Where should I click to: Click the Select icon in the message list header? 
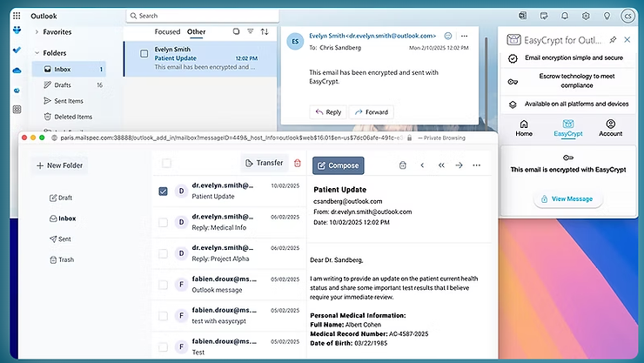pos(236,31)
